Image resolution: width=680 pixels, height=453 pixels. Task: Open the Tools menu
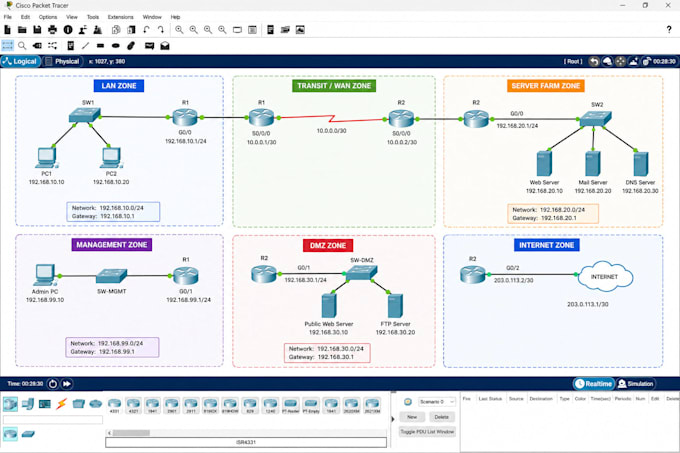tap(93, 17)
